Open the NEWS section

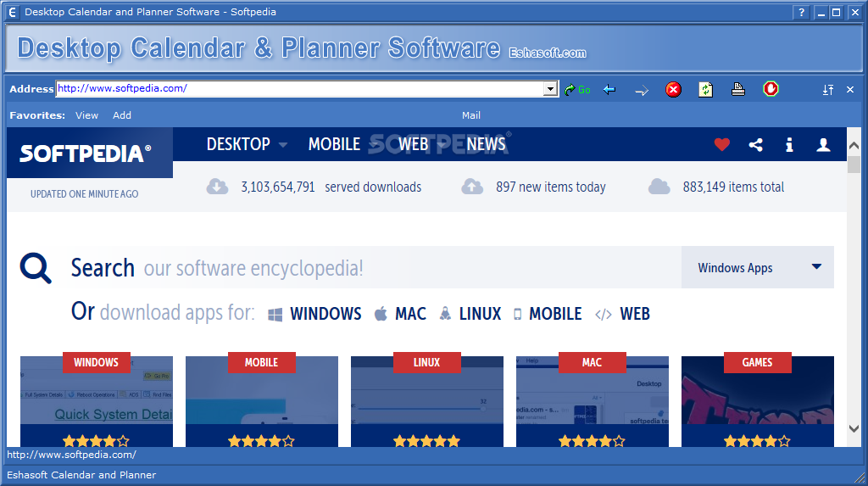(x=486, y=144)
